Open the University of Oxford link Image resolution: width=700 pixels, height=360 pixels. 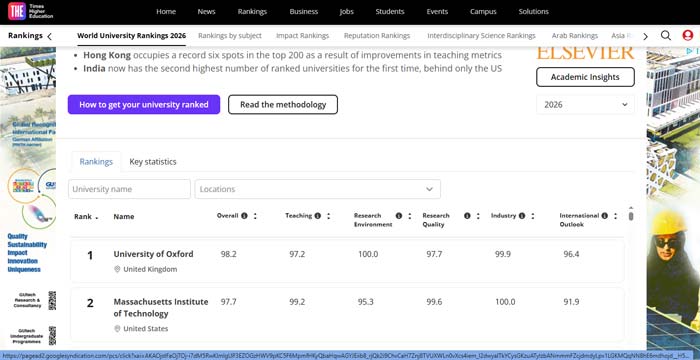(154, 254)
